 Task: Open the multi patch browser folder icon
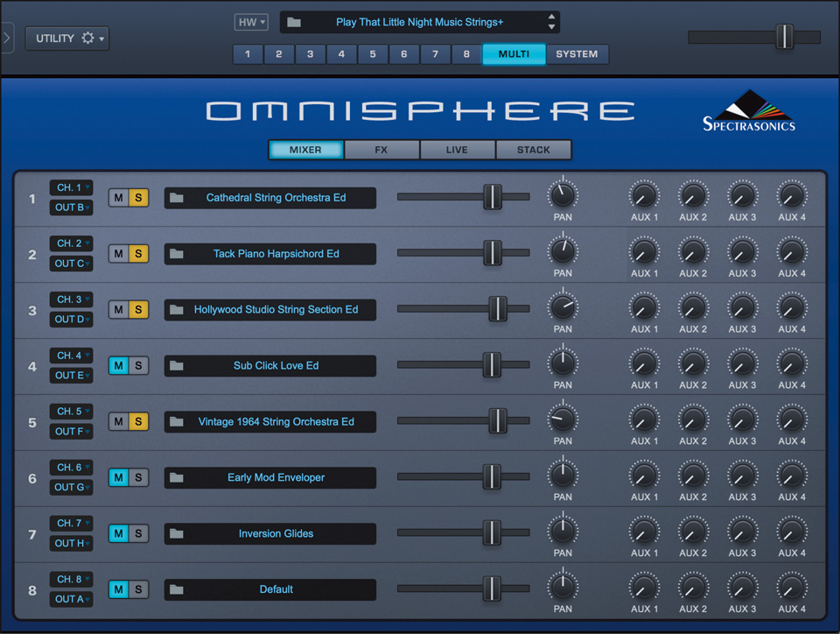[x=294, y=23]
